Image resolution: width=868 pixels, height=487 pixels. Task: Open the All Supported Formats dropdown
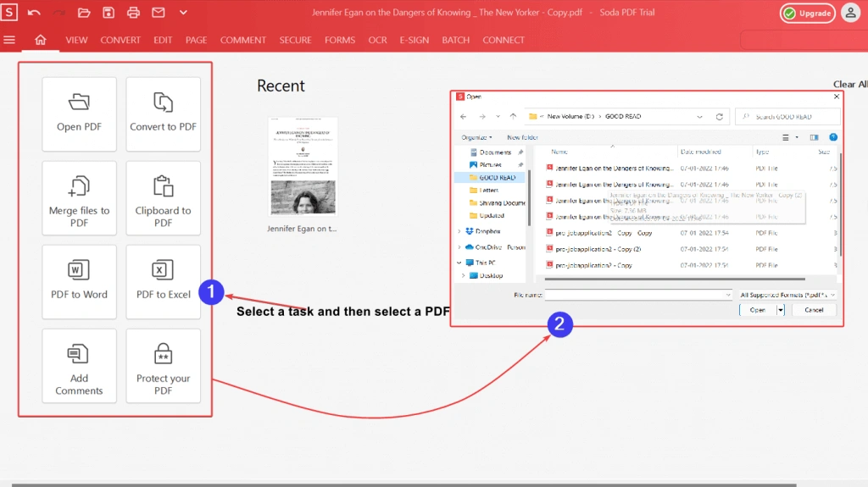click(x=787, y=295)
